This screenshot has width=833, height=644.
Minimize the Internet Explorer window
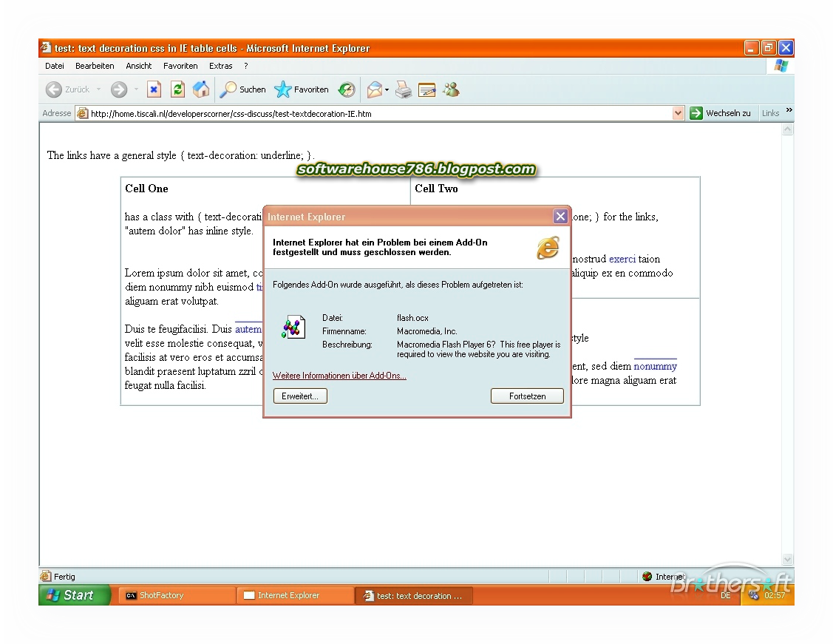(x=751, y=48)
